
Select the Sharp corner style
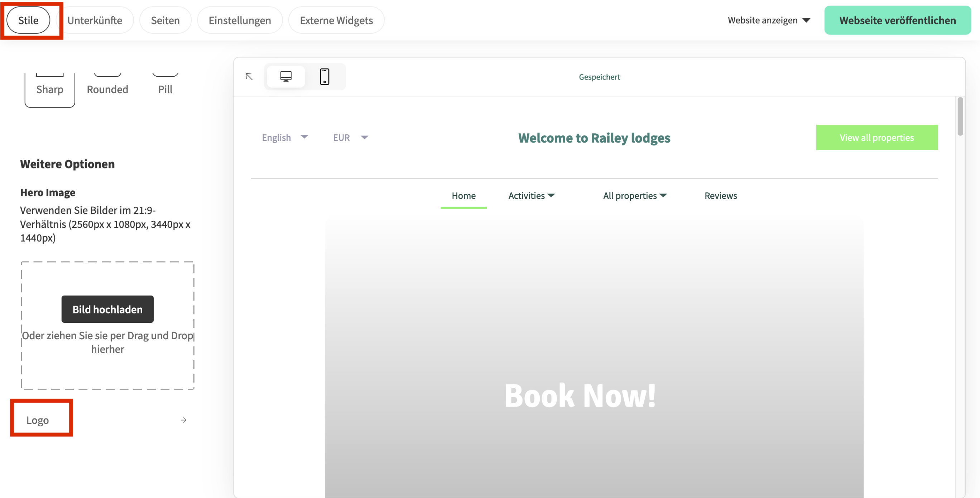50,89
